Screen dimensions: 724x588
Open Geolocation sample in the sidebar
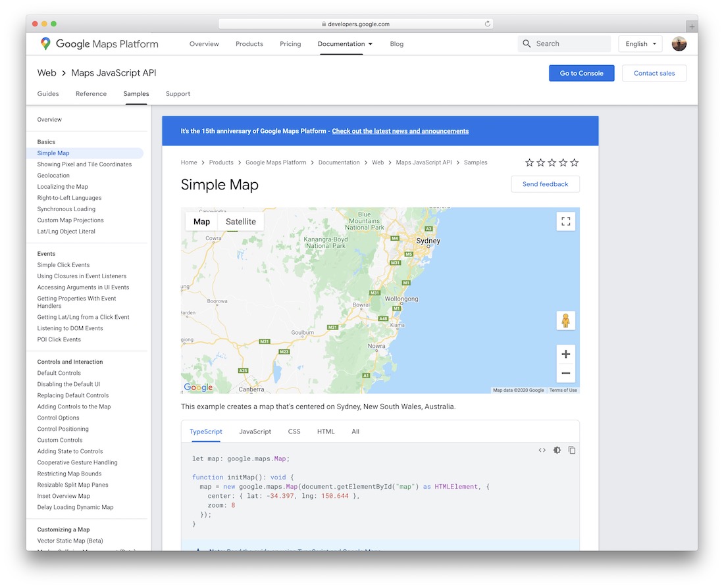(53, 176)
